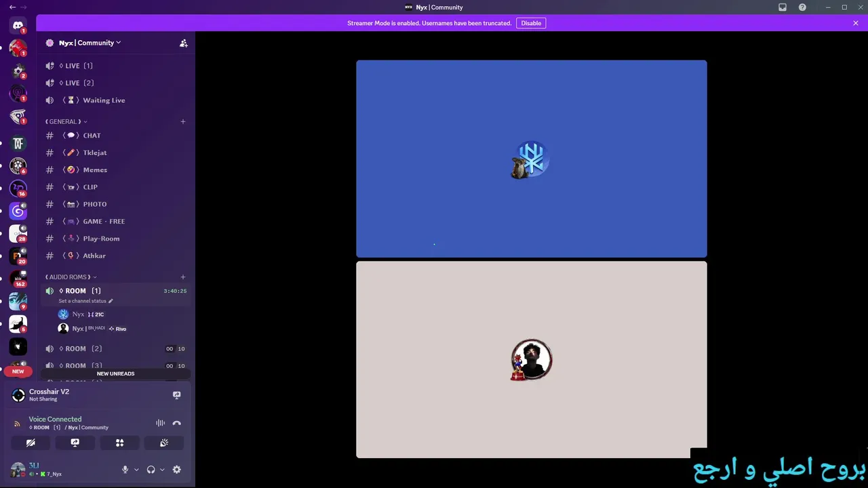Dismiss the Streamer Mode banner

point(856,23)
